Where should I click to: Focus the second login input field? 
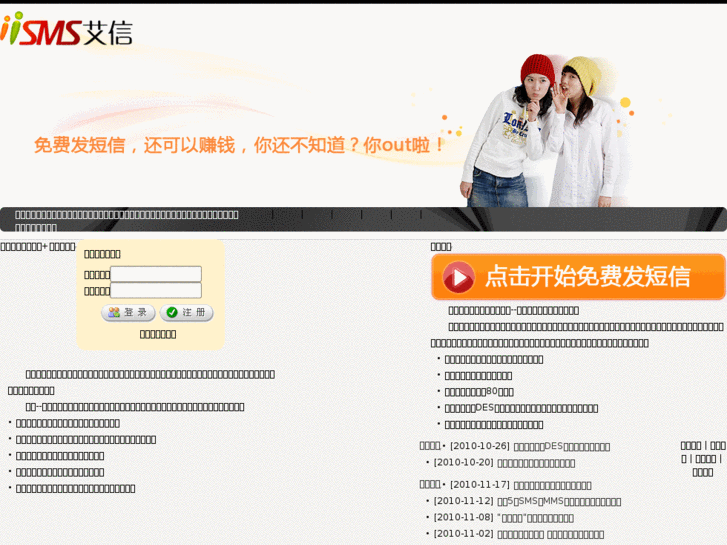[156, 290]
